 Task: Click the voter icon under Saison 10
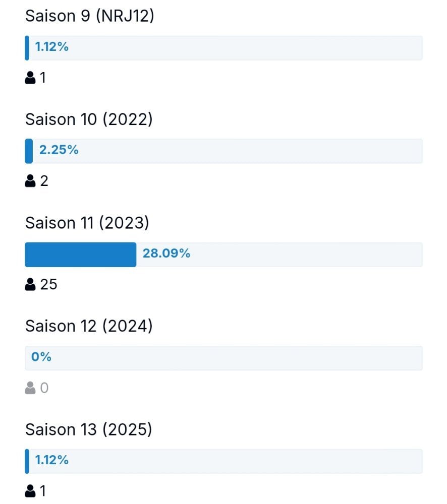30,181
